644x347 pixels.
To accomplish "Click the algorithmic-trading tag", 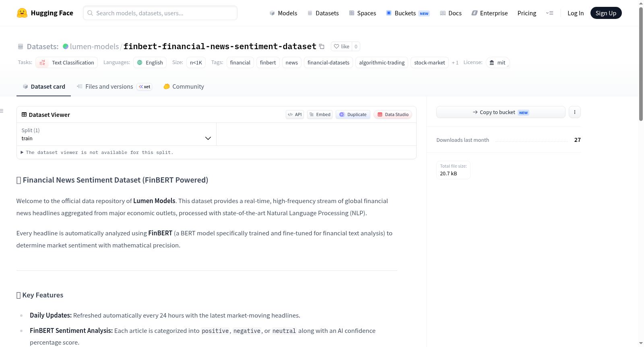I will pyautogui.click(x=382, y=62).
